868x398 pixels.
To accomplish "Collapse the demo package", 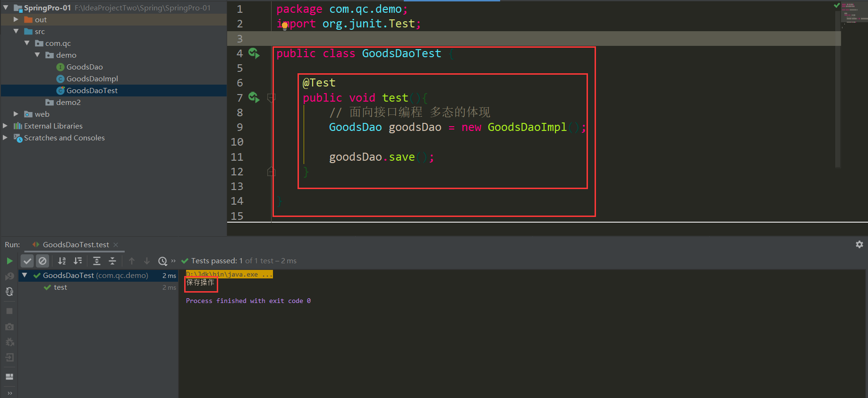I will 37,55.
